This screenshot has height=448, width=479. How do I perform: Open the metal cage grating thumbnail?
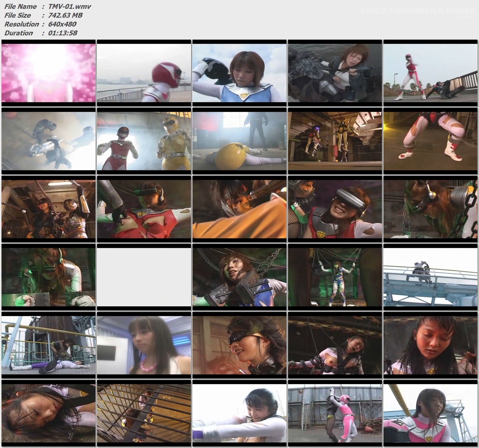coord(144,413)
